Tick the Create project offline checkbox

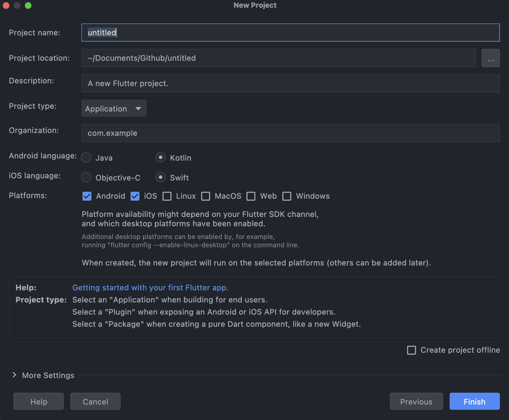(x=412, y=350)
